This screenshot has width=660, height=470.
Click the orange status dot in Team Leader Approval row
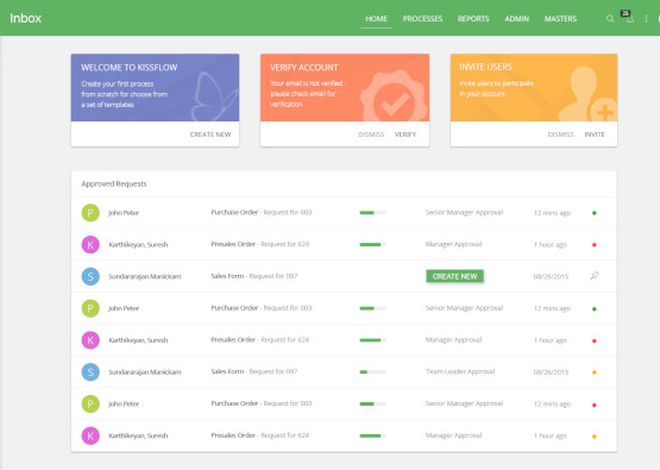(x=594, y=372)
